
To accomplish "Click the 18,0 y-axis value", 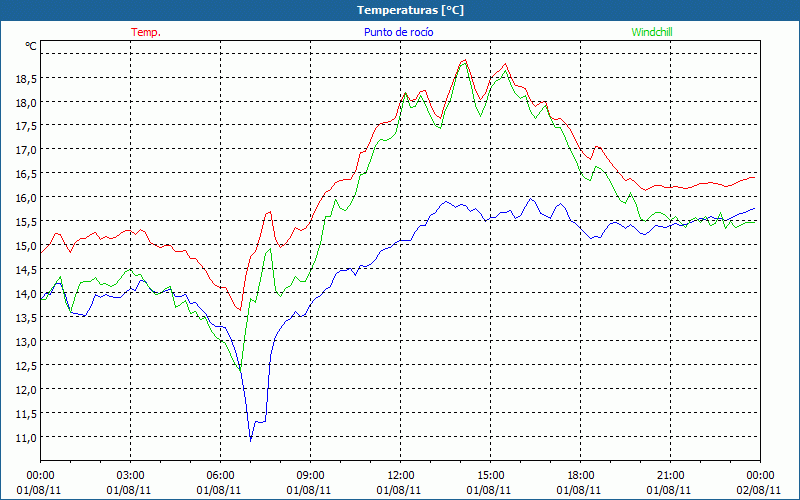I will [26, 103].
